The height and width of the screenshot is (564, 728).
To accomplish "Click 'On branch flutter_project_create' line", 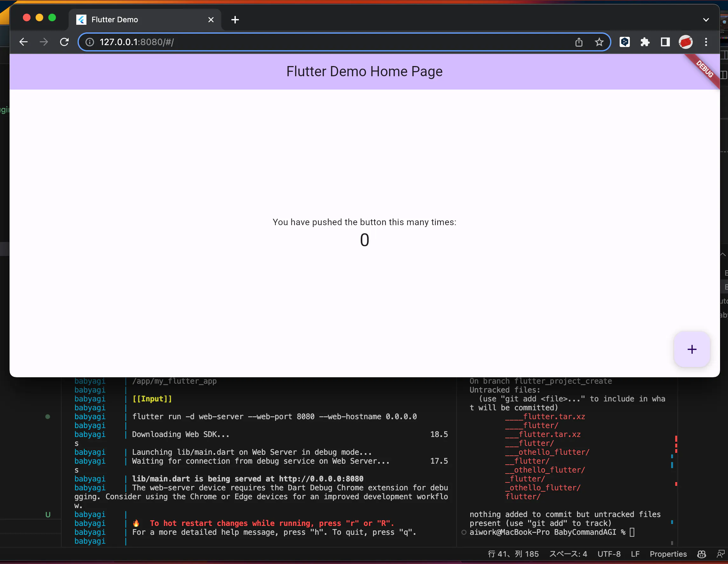I will 541,381.
